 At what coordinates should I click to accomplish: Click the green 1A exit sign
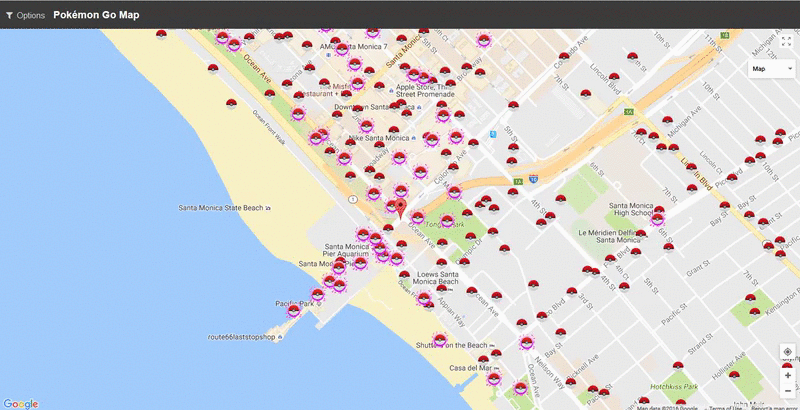click(x=518, y=181)
